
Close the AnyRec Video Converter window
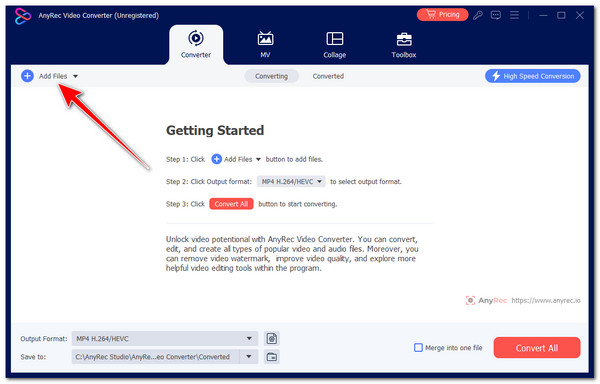pos(580,15)
